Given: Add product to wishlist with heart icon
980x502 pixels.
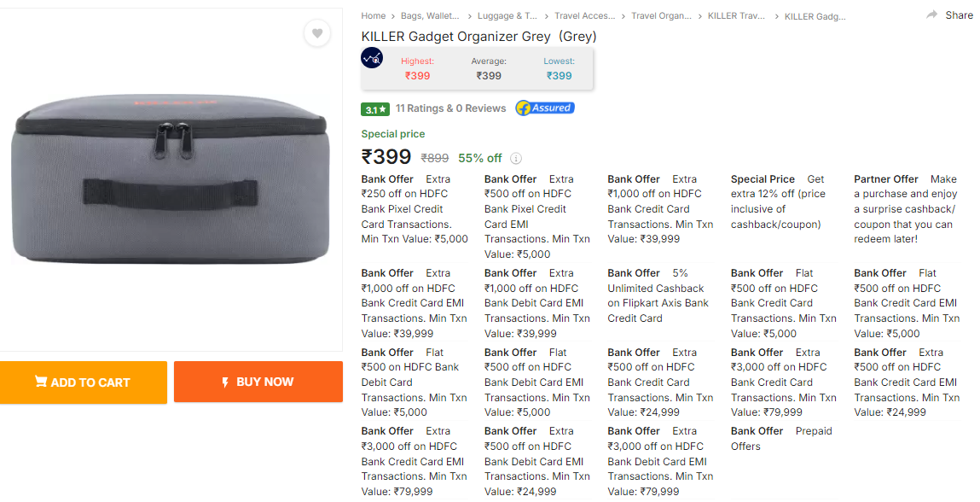Looking at the screenshot, I should pos(317,33).
